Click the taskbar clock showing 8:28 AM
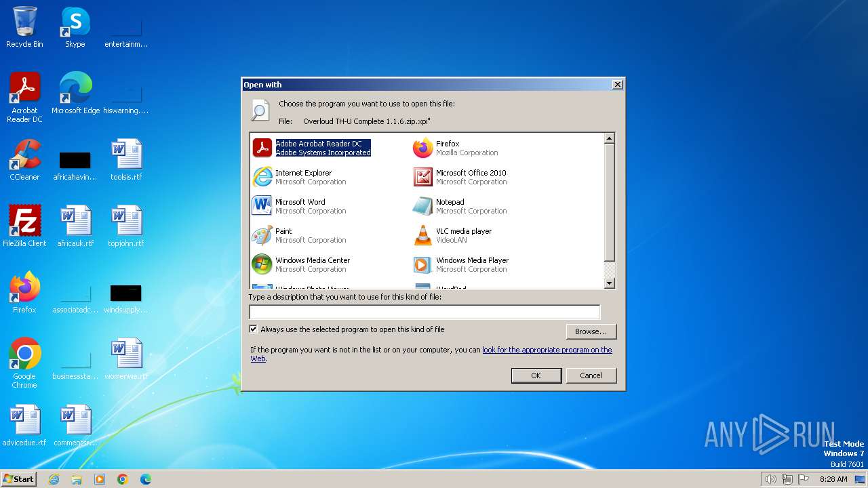Viewport: 868px width, 488px height. (x=833, y=479)
